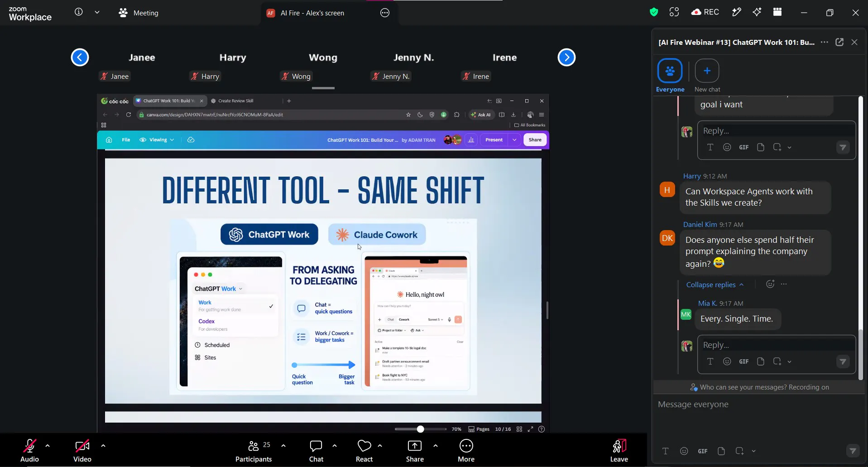
Task: Open React emoji menu
Action: pos(364,450)
